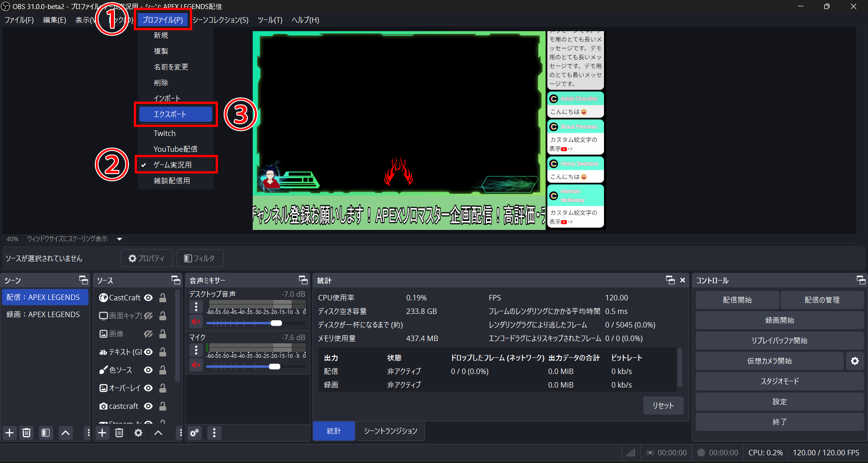Viewport: 868px width, 463px height.
Task: Open the 編集(E) menu
Action: pos(54,20)
